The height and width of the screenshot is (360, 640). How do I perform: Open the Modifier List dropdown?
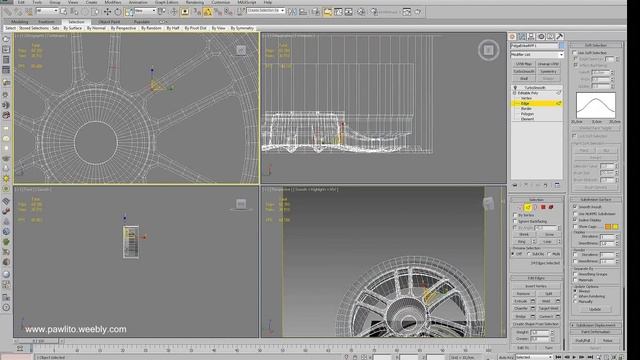[x=537, y=54]
